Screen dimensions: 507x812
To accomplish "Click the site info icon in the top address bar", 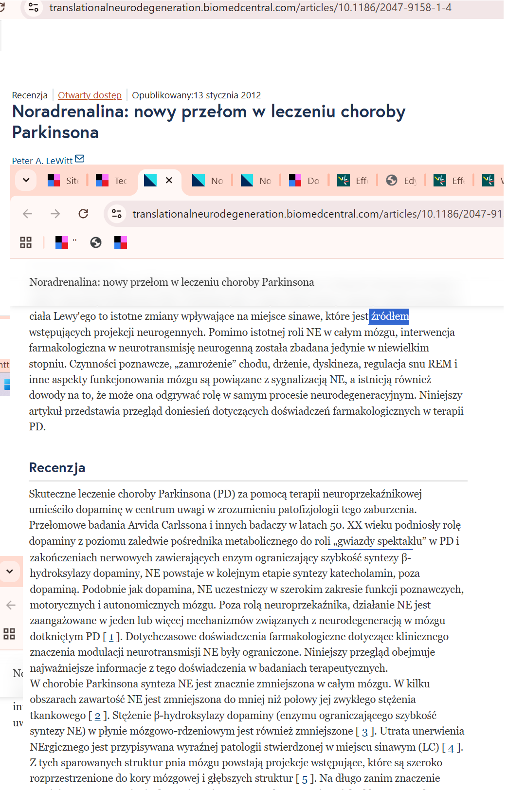I will [x=34, y=7].
